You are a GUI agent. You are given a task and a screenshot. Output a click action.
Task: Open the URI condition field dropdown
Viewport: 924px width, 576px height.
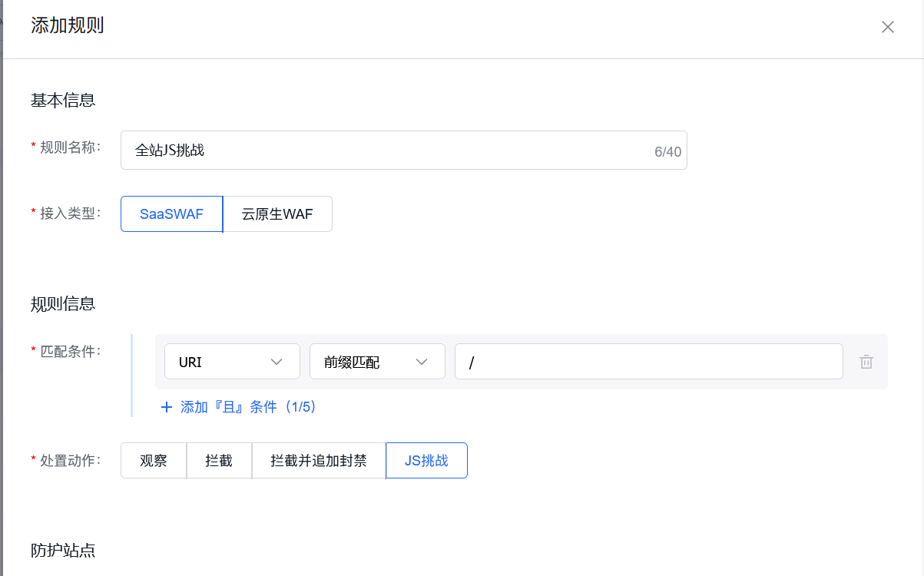[x=223, y=361]
